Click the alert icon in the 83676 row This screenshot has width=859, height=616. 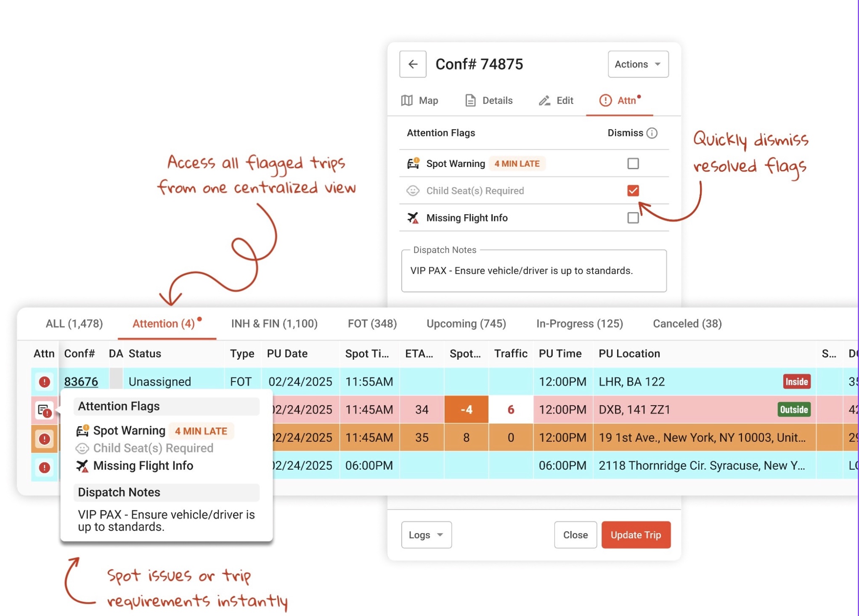[x=44, y=382]
